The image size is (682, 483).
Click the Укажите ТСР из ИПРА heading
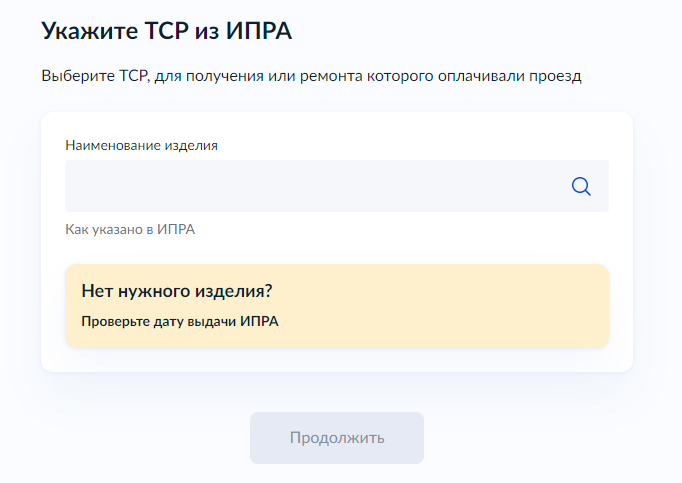click(x=167, y=31)
